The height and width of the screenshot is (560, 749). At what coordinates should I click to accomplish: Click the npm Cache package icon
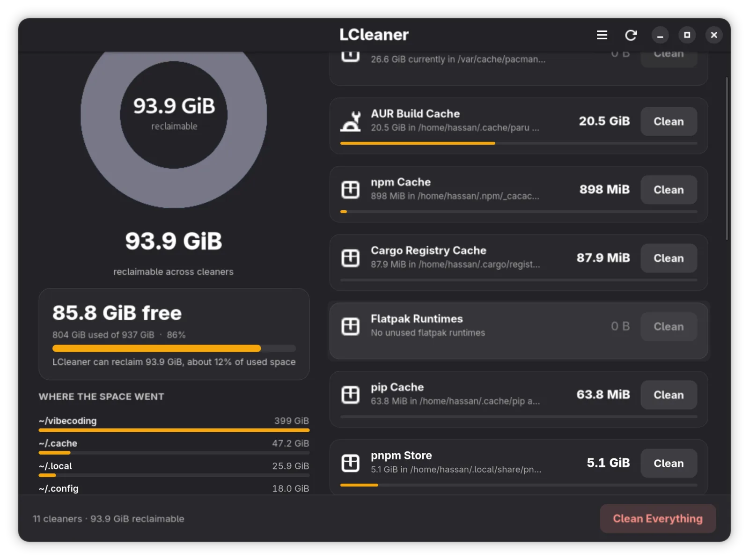pos(351,190)
